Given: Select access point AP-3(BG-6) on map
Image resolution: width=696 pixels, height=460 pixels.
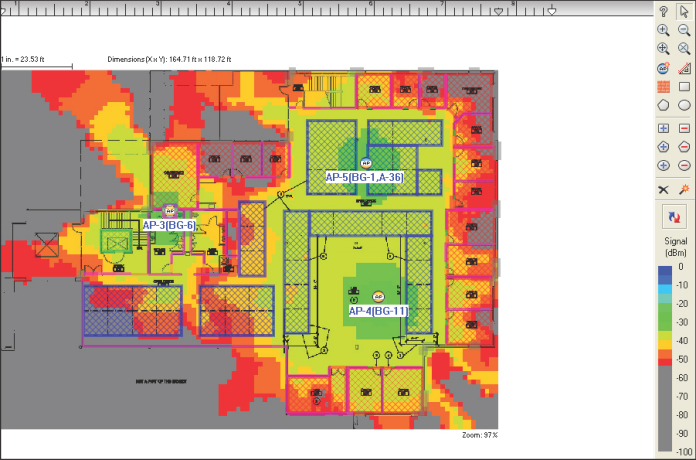Looking at the screenshot, I should (x=170, y=211).
